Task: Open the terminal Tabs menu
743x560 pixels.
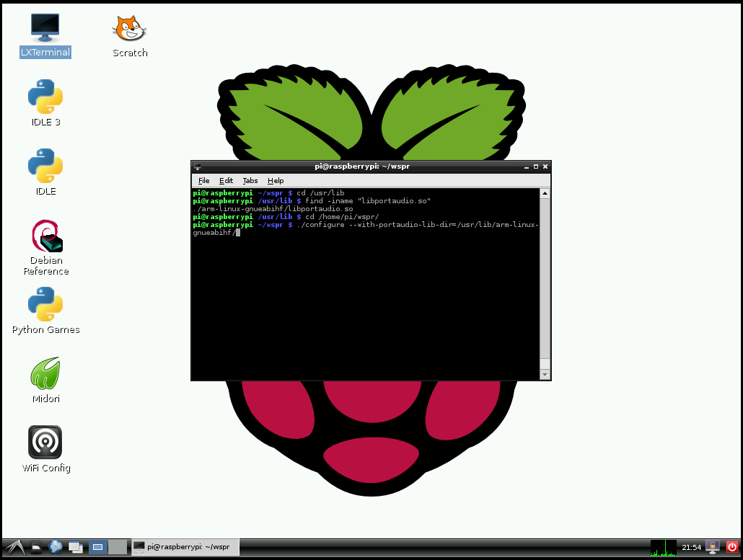Action: coord(250,180)
